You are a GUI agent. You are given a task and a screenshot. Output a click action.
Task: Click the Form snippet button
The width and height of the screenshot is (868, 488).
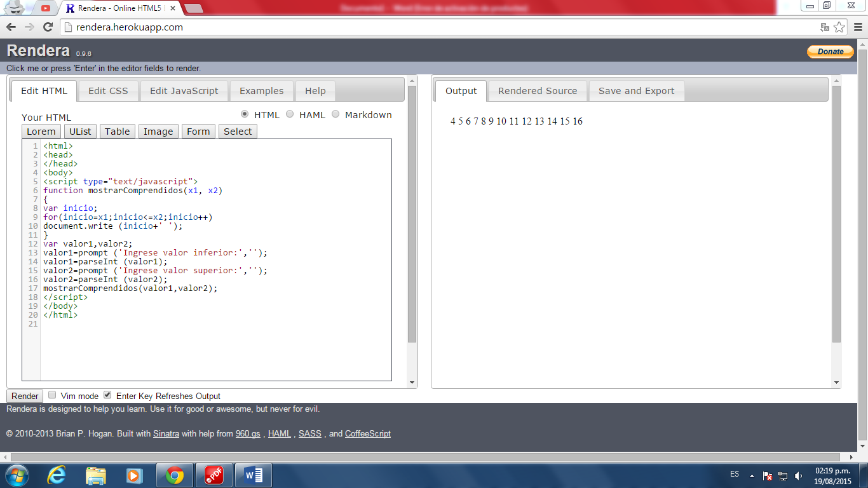pos(198,132)
